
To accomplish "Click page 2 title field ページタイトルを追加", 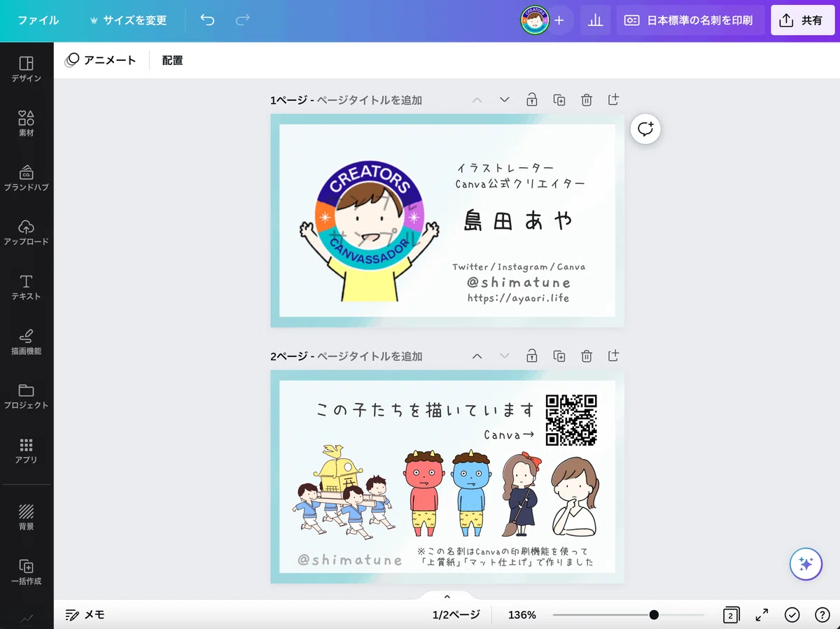I will click(370, 356).
